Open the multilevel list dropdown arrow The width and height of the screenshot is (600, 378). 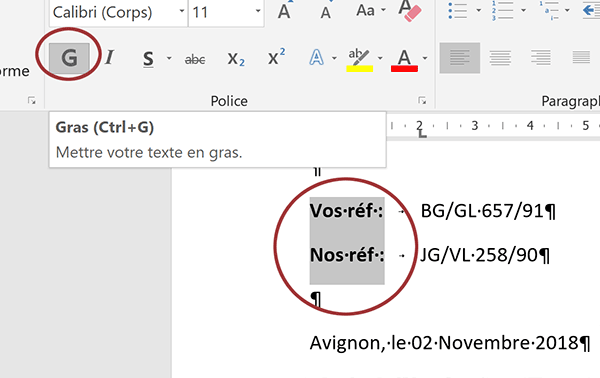click(567, 11)
